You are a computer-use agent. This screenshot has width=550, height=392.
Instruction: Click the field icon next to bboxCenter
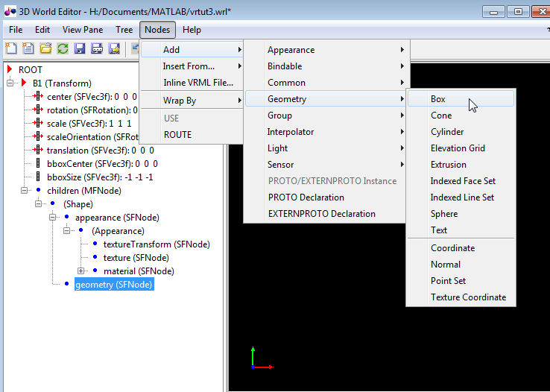point(38,164)
